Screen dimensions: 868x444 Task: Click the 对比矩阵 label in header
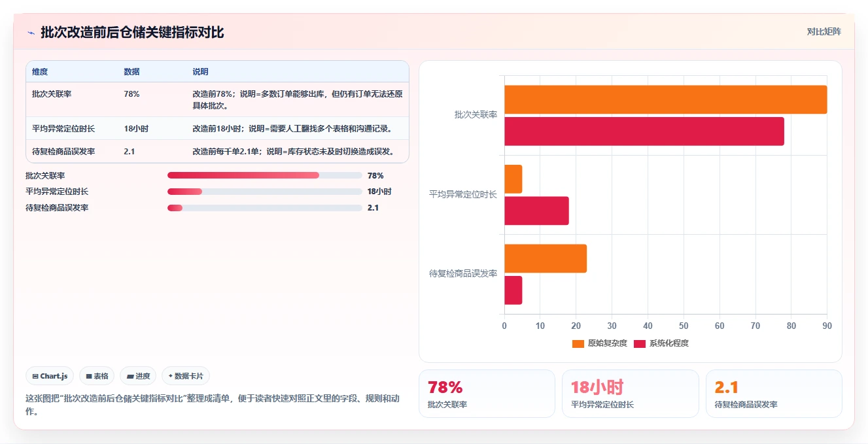pos(824,31)
